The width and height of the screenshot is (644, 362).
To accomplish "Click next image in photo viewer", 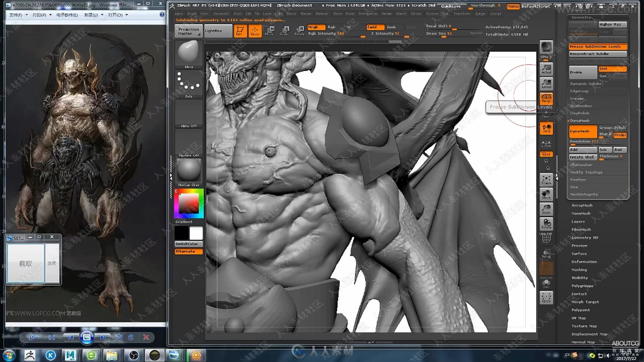I will point(103,337).
